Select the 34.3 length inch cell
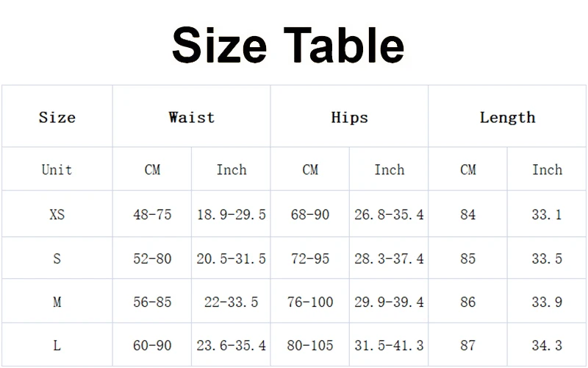 point(547,345)
